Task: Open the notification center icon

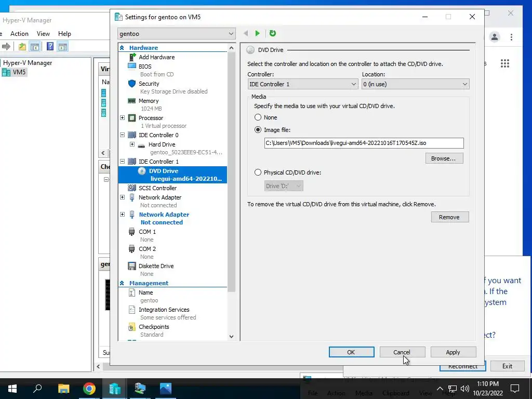Action: click(x=515, y=389)
